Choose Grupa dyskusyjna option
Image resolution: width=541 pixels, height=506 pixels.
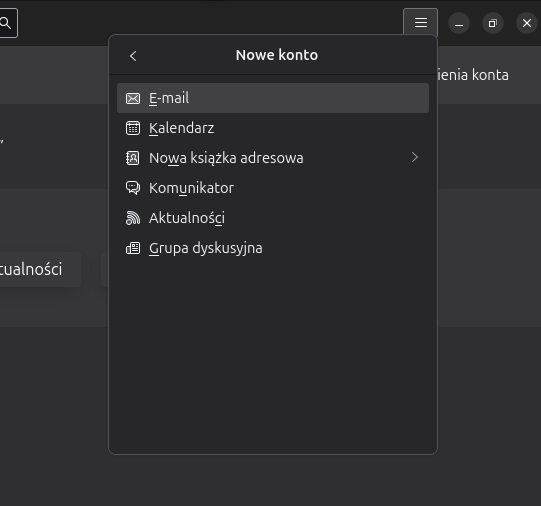tap(273, 248)
